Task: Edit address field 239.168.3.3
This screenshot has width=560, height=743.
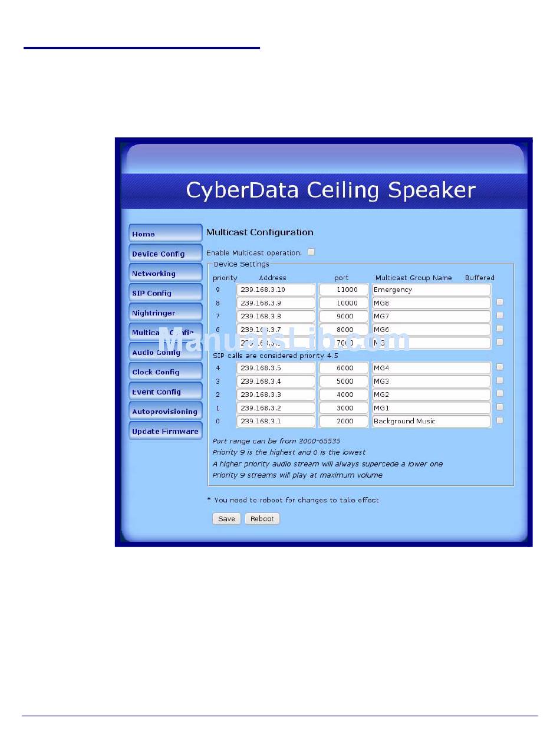Action: [276, 394]
